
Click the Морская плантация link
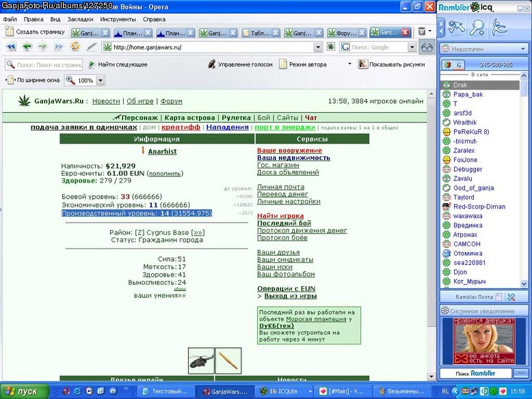click(x=316, y=319)
